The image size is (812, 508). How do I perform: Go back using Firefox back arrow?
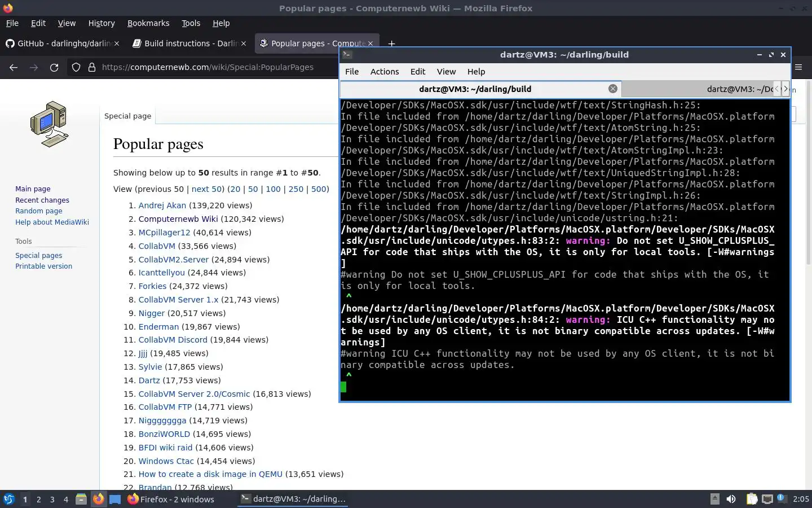[x=14, y=67]
